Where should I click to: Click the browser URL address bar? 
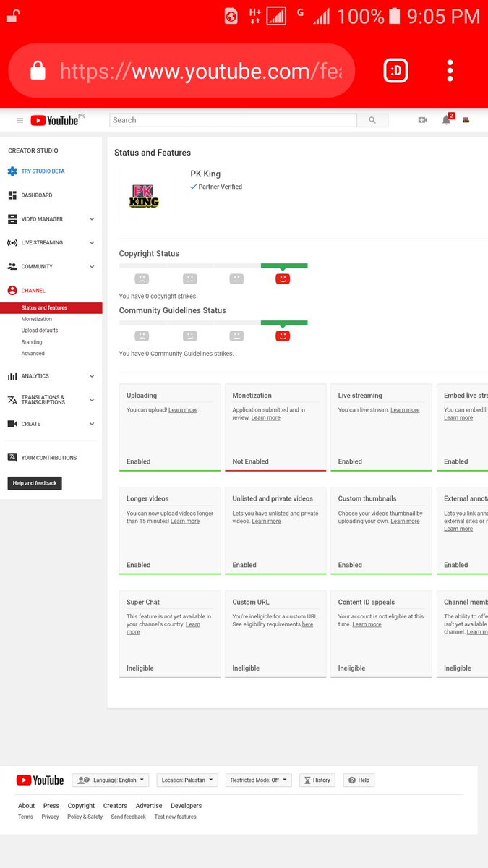point(181,70)
